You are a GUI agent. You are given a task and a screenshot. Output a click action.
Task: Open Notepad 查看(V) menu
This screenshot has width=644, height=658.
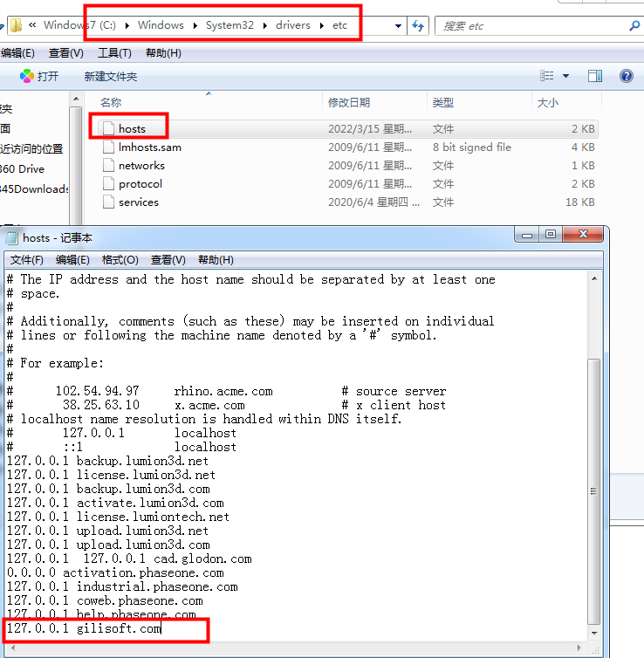coord(168,260)
